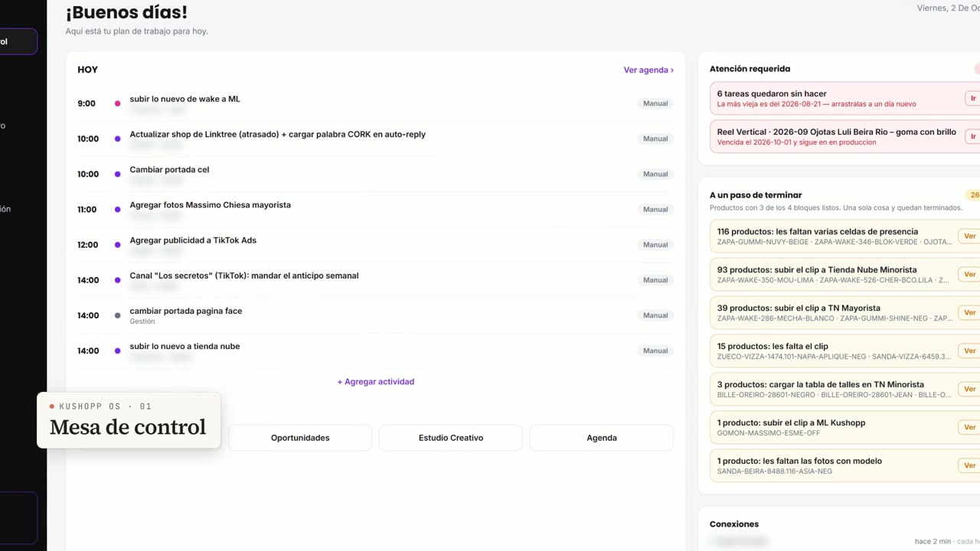Click Manual tag on TikTok Ads task

[x=655, y=245]
